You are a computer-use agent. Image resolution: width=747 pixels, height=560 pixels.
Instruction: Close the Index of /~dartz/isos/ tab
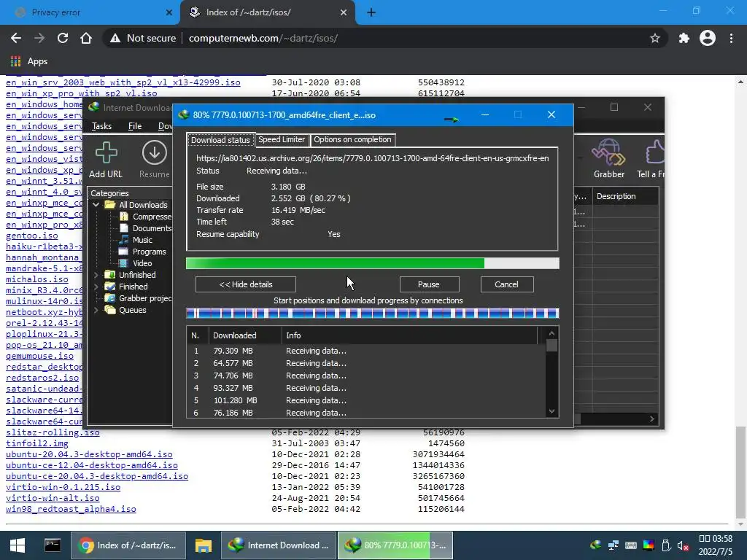[x=344, y=12]
